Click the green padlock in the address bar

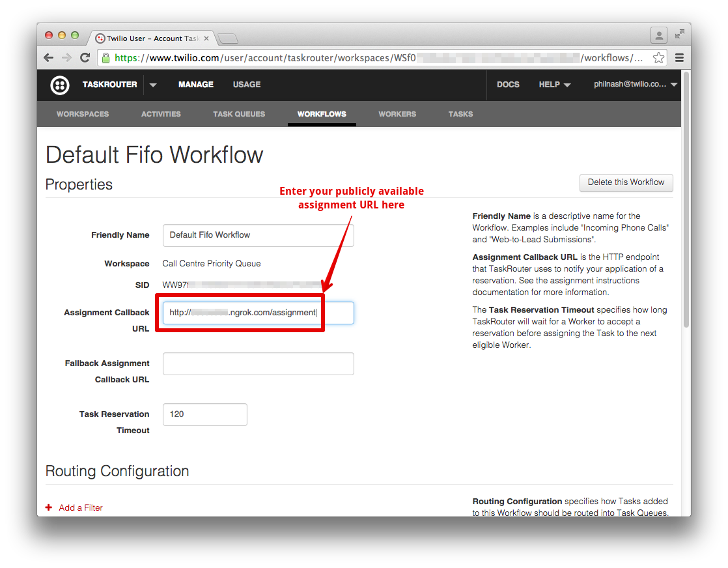pyautogui.click(x=106, y=57)
